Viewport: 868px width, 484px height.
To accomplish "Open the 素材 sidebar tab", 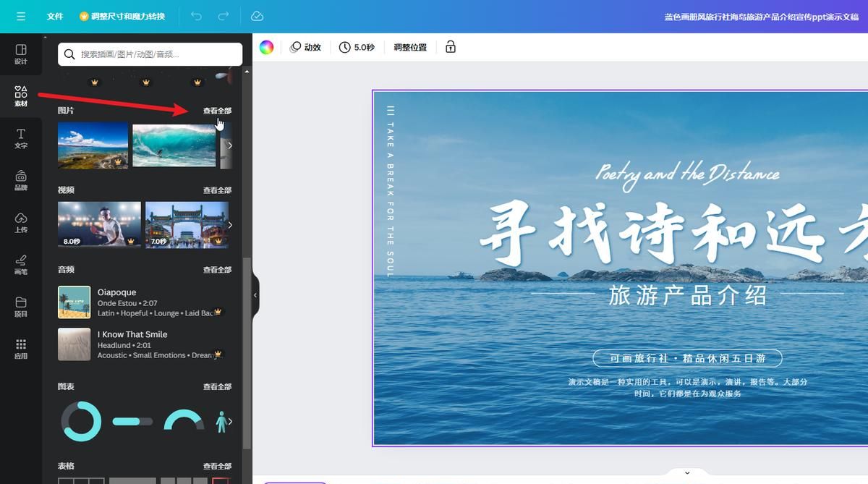I will click(21, 96).
